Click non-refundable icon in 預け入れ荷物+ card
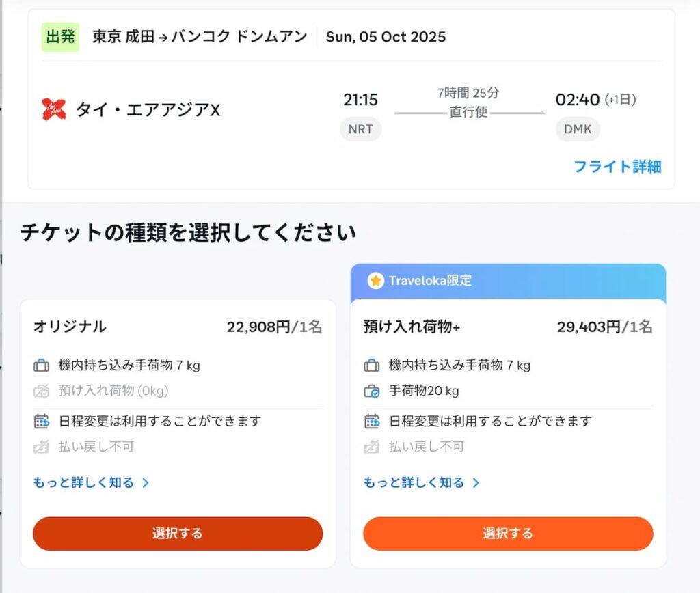This screenshot has height=593, width=700. click(372, 447)
